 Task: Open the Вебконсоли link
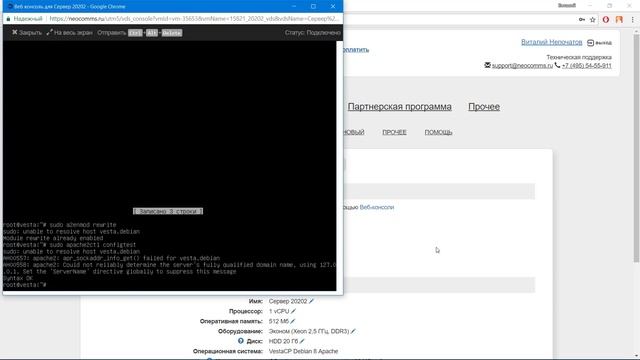click(377, 207)
